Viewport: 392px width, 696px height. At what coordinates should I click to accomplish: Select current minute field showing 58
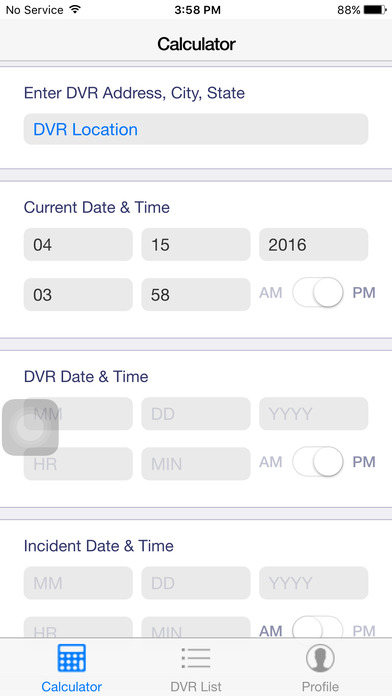[x=196, y=295]
